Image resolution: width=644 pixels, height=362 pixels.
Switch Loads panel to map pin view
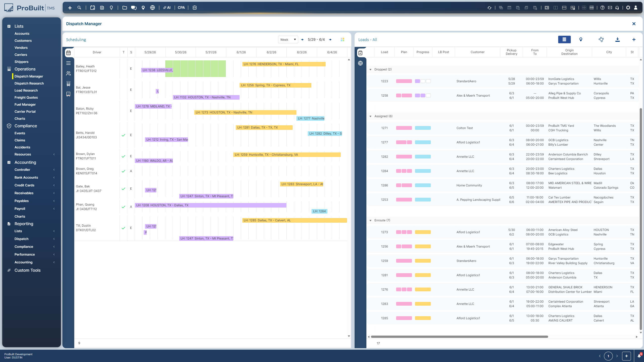coord(581,39)
